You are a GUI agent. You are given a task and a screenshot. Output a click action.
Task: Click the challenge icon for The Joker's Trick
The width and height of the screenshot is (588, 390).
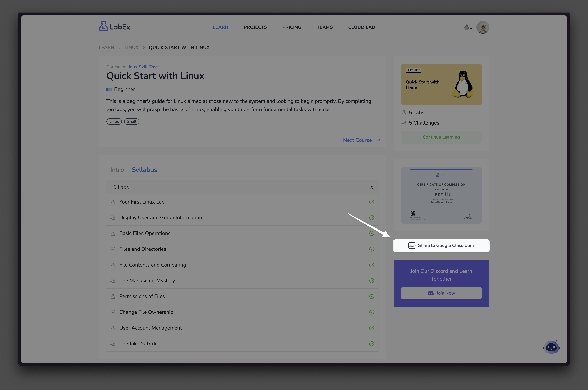pos(113,344)
